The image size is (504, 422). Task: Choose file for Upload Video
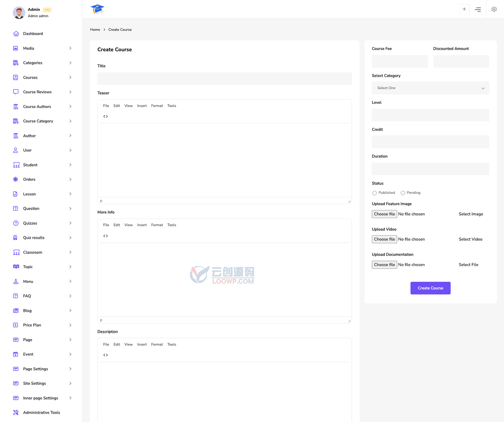(384, 239)
